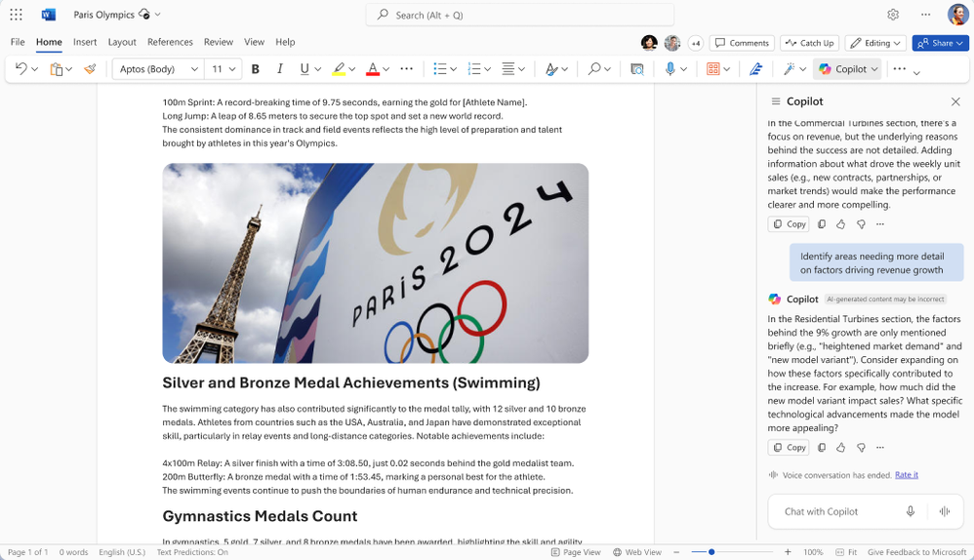Click the microphone icon in Copilot chat box
This screenshot has width=974, height=560.
point(910,511)
